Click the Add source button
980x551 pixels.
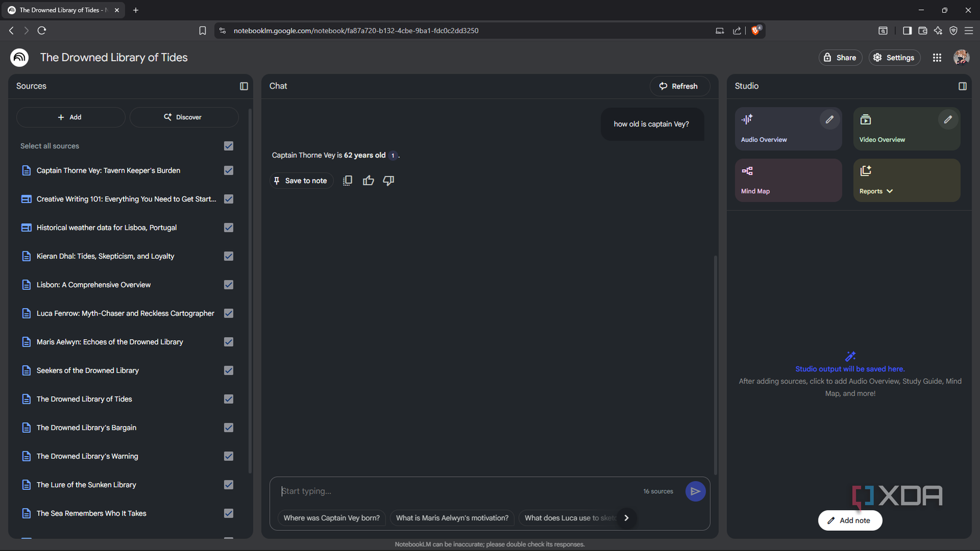pyautogui.click(x=71, y=117)
